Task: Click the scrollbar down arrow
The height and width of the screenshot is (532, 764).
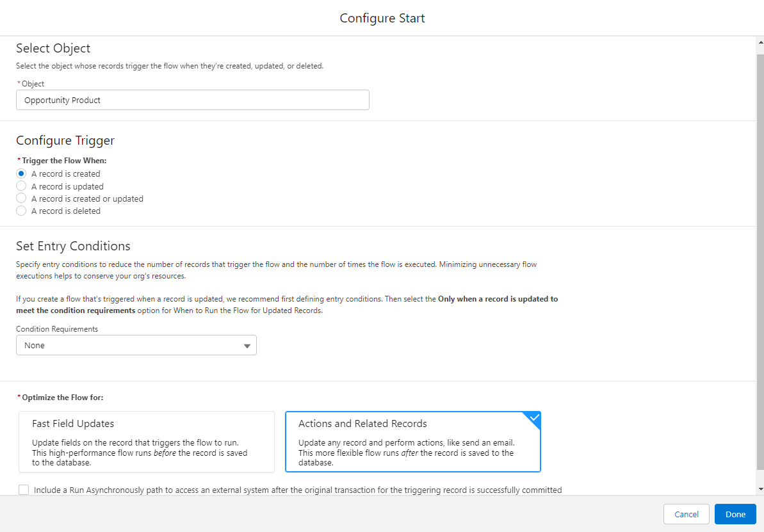Action: tap(761, 489)
